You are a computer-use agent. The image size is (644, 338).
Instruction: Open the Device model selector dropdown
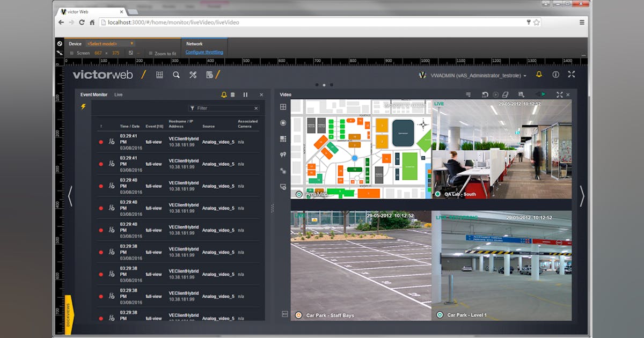pyautogui.click(x=110, y=43)
